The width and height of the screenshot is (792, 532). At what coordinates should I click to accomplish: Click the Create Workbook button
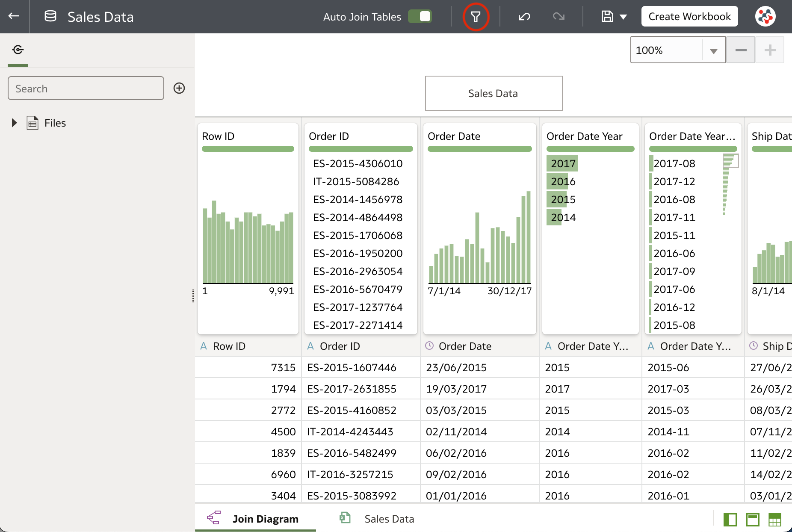(x=689, y=17)
